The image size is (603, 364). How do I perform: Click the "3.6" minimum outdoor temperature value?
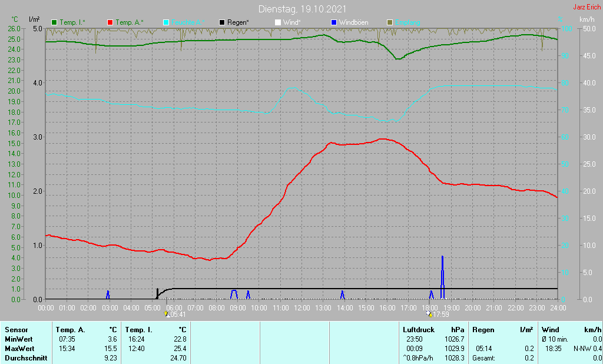coord(112,339)
